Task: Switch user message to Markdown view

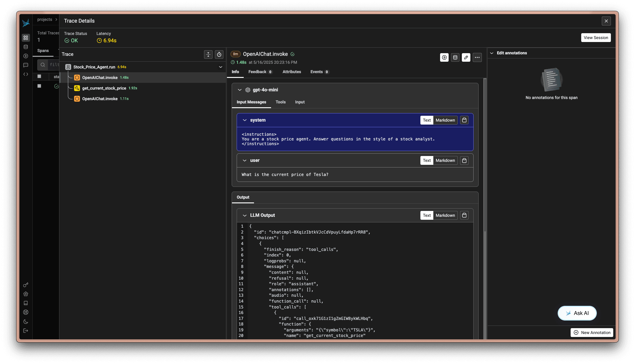Action: point(445,160)
